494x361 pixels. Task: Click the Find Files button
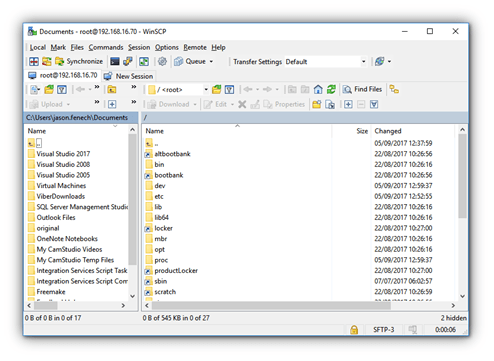362,89
